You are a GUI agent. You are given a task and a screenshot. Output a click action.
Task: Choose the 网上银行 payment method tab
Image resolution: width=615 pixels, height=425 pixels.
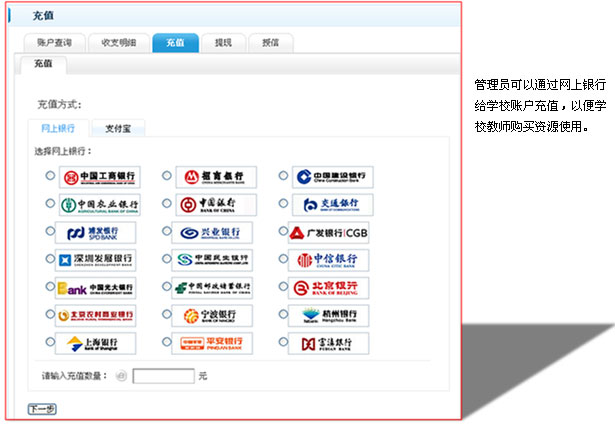click(x=58, y=128)
